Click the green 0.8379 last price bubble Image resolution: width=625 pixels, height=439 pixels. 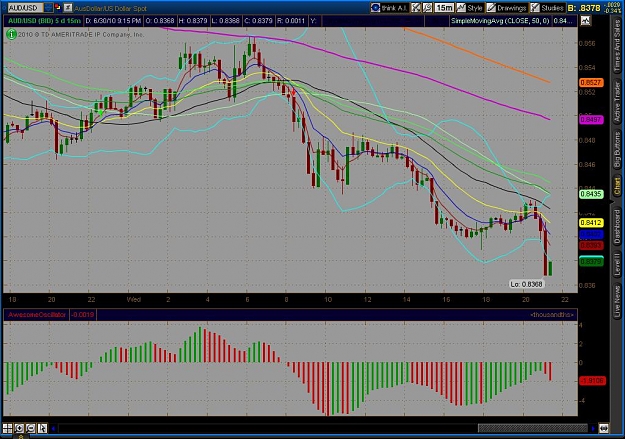point(591,262)
